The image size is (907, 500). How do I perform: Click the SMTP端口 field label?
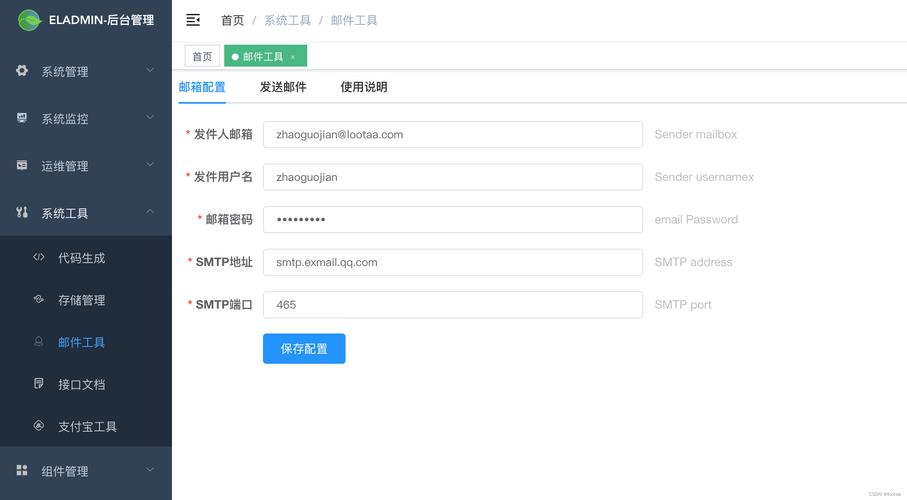tap(224, 304)
